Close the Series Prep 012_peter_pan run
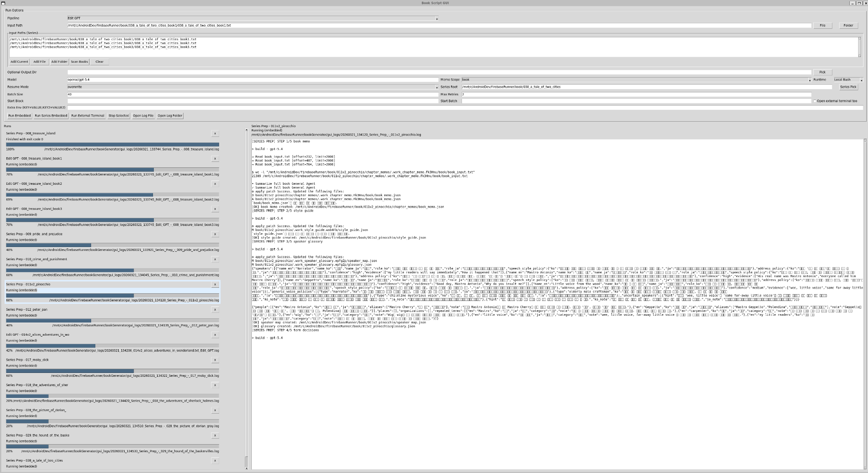 pyautogui.click(x=215, y=310)
